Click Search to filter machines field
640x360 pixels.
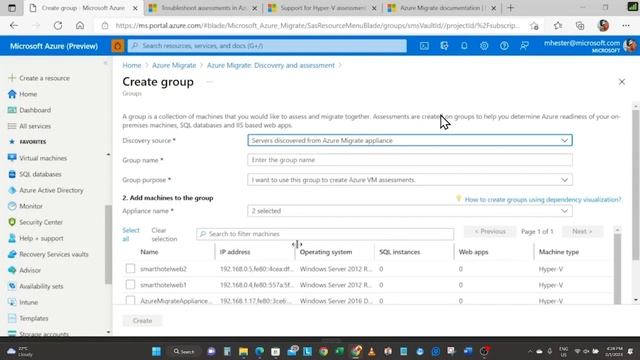pyautogui.click(x=325, y=234)
